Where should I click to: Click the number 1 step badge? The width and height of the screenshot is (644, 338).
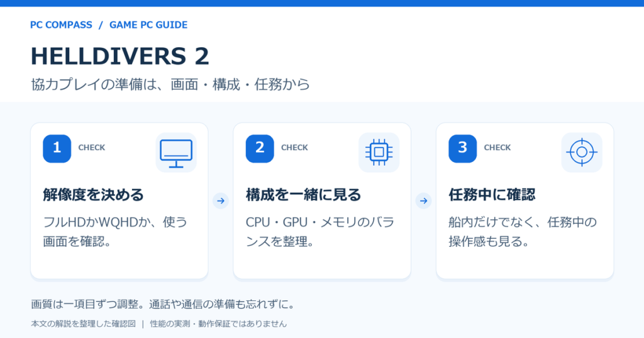pyautogui.click(x=57, y=148)
